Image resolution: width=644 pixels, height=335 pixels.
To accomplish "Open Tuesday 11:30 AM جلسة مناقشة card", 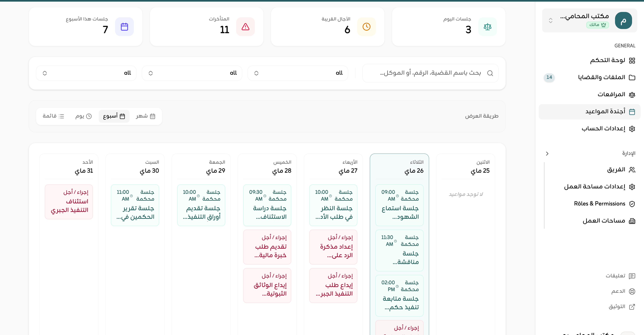I will pos(399,250).
